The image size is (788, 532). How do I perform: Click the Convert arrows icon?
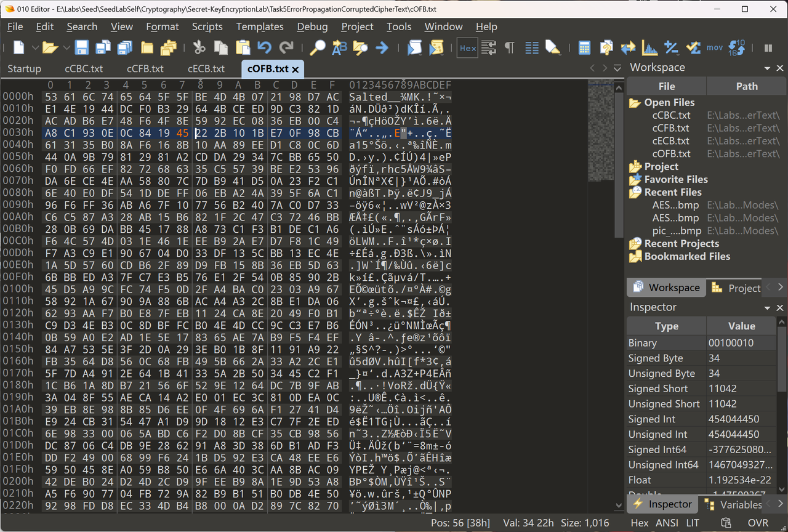click(628, 47)
